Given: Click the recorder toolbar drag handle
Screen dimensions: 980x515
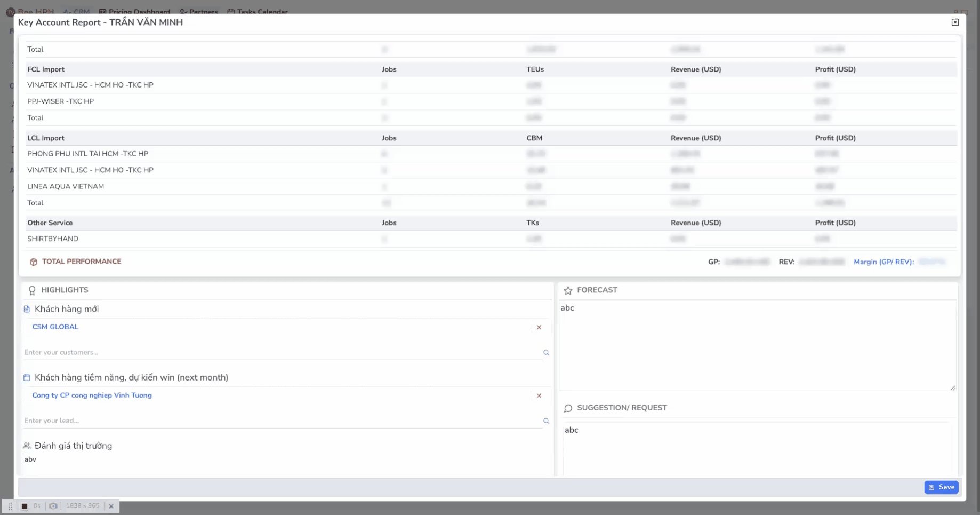Looking at the screenshot, I should 10,506.
